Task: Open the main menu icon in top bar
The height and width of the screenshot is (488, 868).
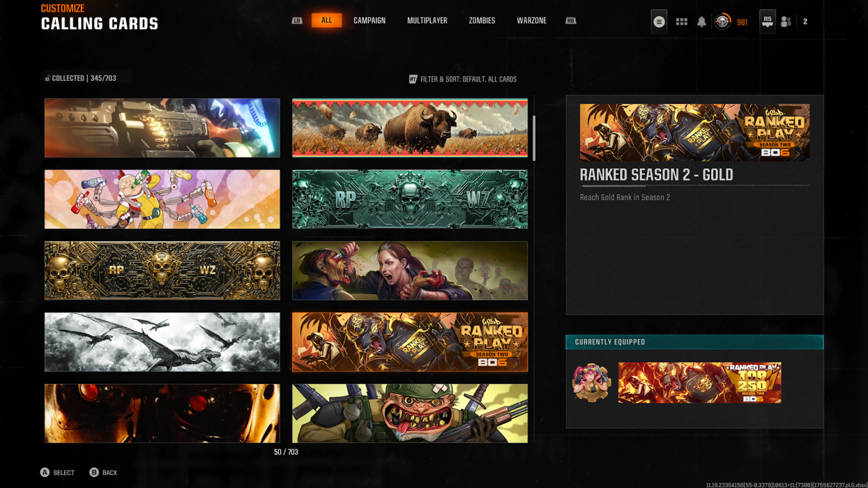Action: pos(659,22)
